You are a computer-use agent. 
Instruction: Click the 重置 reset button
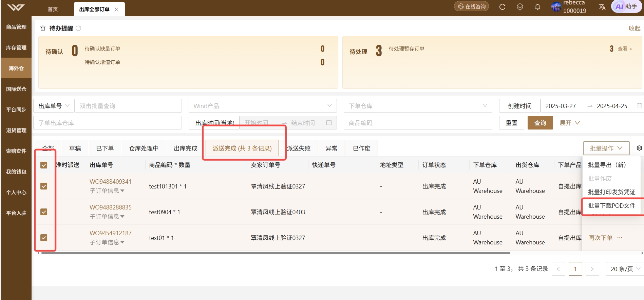click(x=512, y=123)
